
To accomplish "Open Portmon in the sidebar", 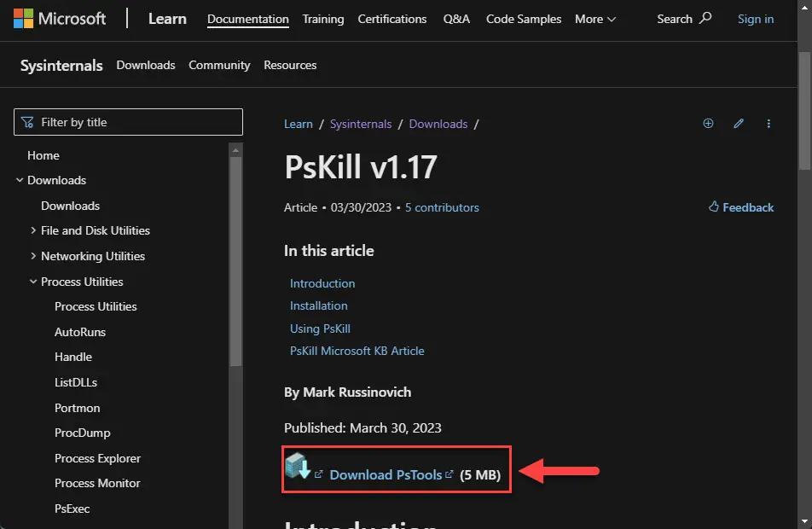I will [78, 409].
